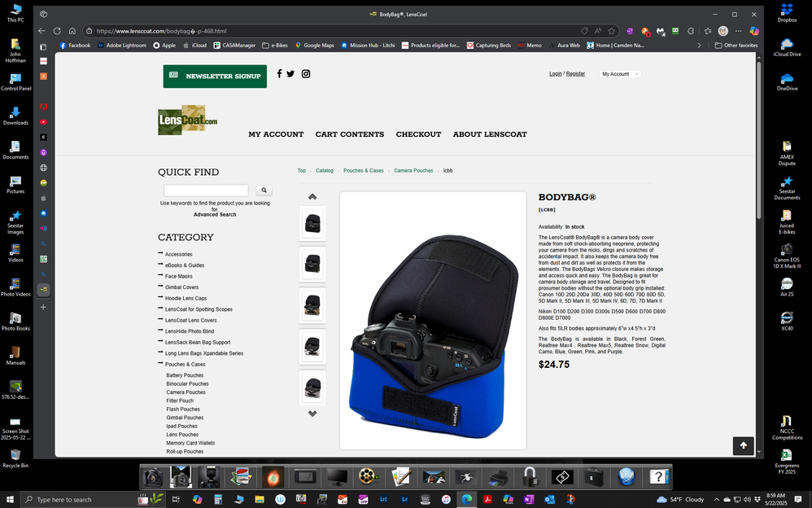812x508 pixels.
Task: Click the Quick Find search magnifier button
Action: [264, 190]
